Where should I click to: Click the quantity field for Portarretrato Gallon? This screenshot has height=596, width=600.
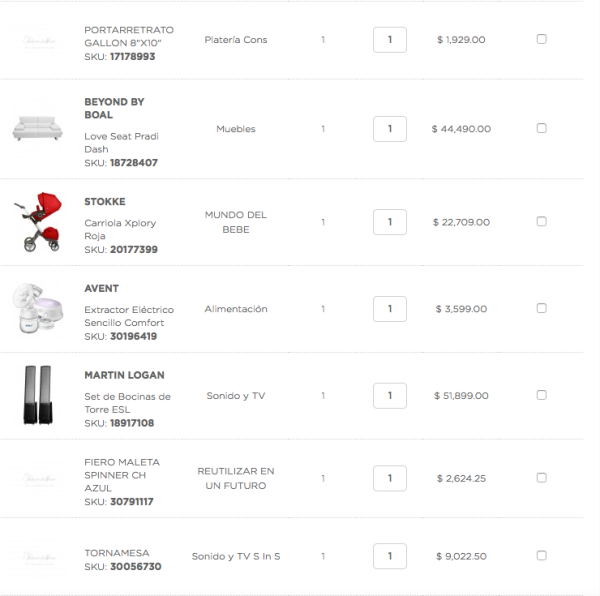click(390, 40)
